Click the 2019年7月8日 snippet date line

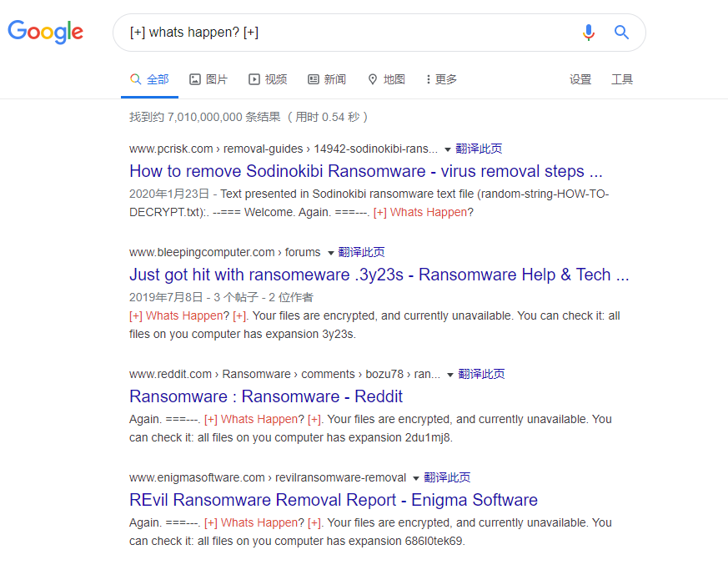(x=222, y=297)
